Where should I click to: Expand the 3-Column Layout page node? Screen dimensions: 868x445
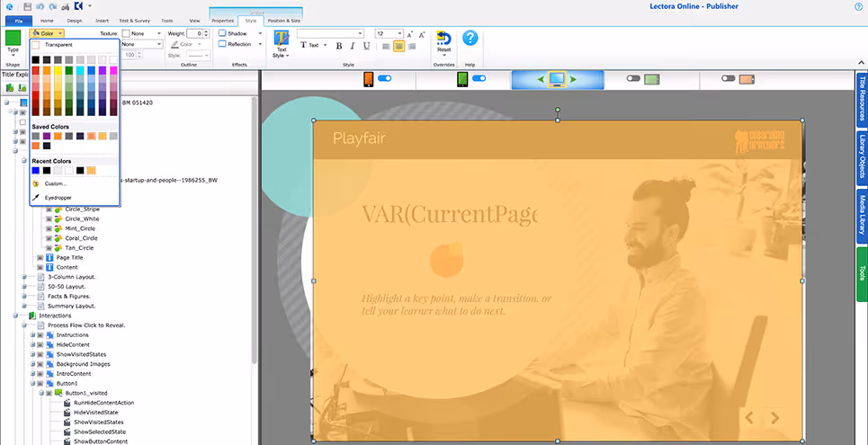(23, 277)
